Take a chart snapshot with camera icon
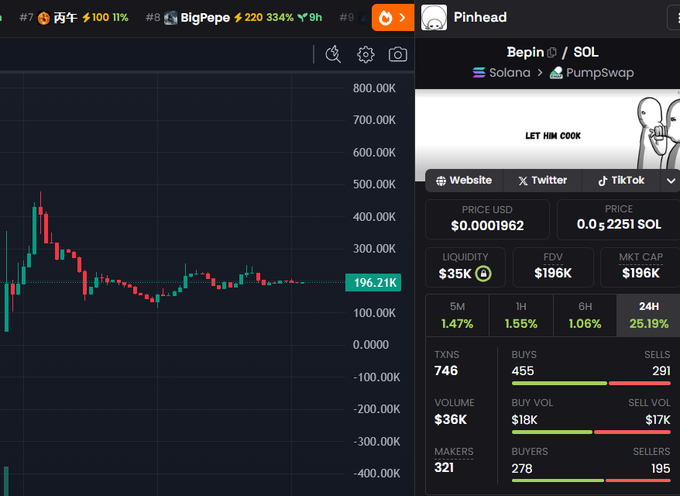The image size is (680, 496). pyautogui.click(x=398, y=55)
